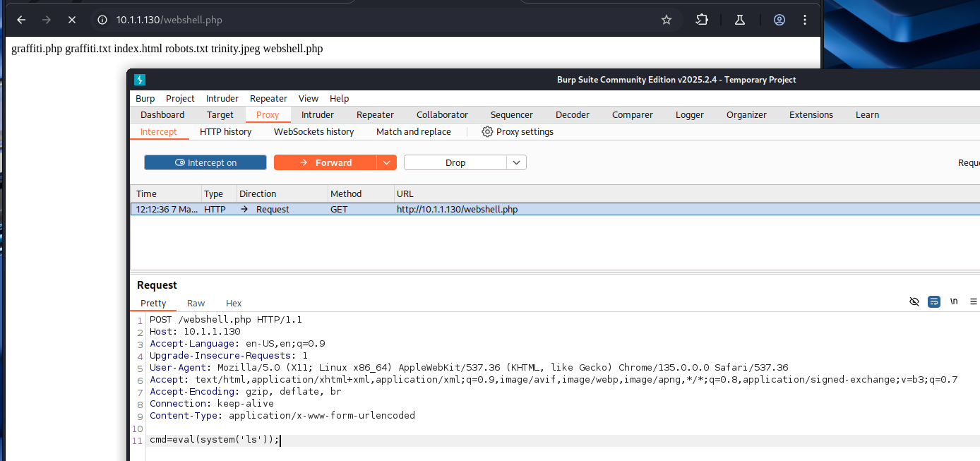Open the Help menu
The height and width of the screenshot is (461, 980).
[x=340, y=98]
